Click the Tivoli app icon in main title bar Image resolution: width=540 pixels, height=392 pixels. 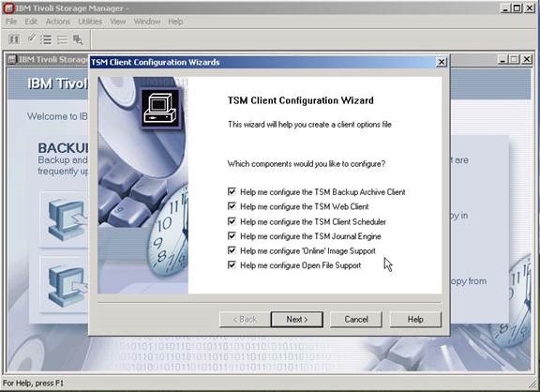pos(8,8)
